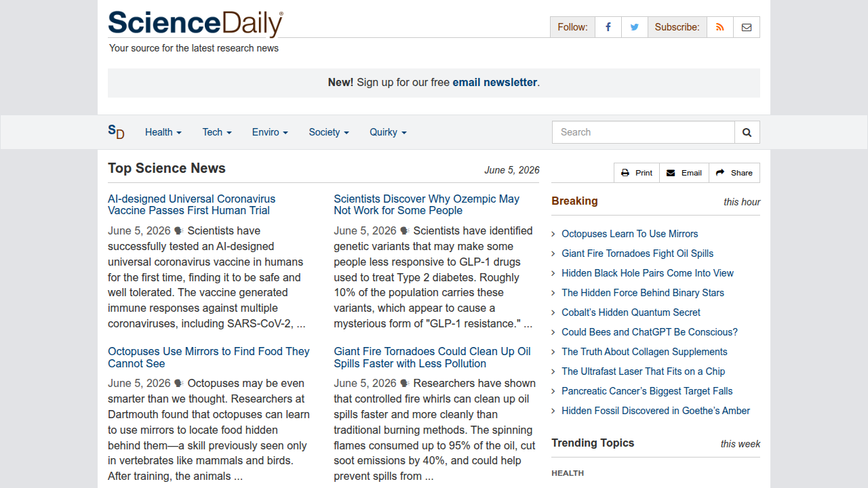Open The Hidden Force Behind Binary Stars
This screenshot has height=488, width=868.
643,293
